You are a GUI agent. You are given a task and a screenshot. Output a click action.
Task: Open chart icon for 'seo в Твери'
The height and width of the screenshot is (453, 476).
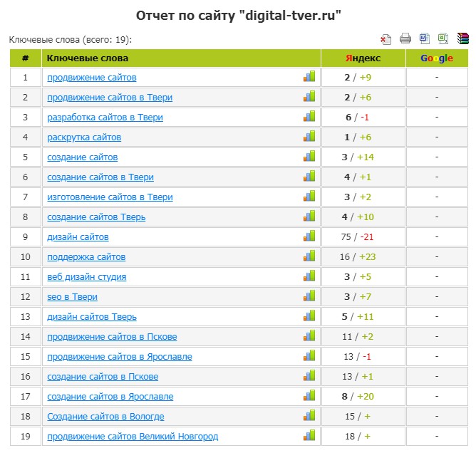309,296
